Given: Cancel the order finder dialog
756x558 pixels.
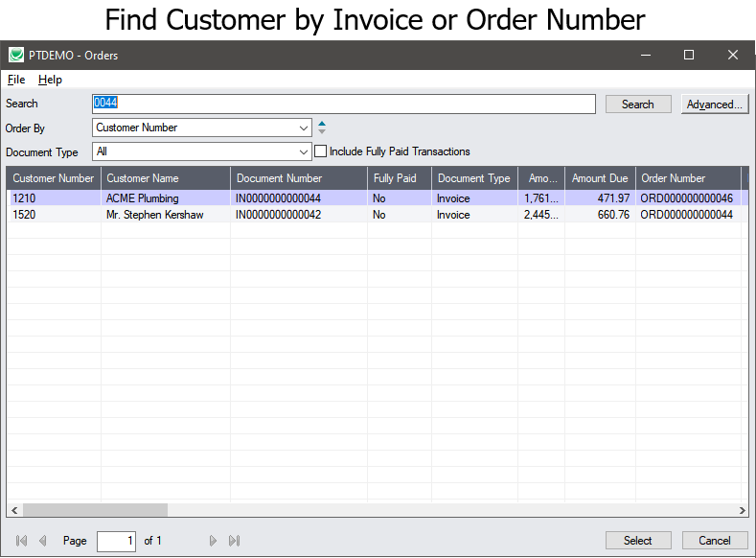Looking at the screenshot, I should [x=715, y=541].
